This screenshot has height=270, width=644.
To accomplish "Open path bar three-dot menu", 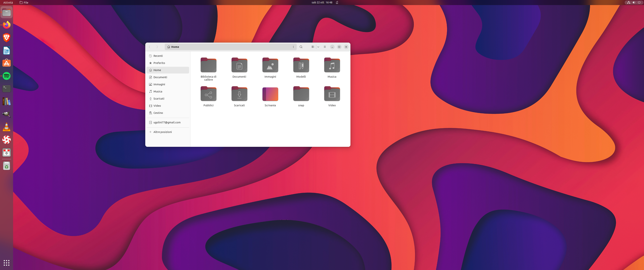I will [293, 47].
